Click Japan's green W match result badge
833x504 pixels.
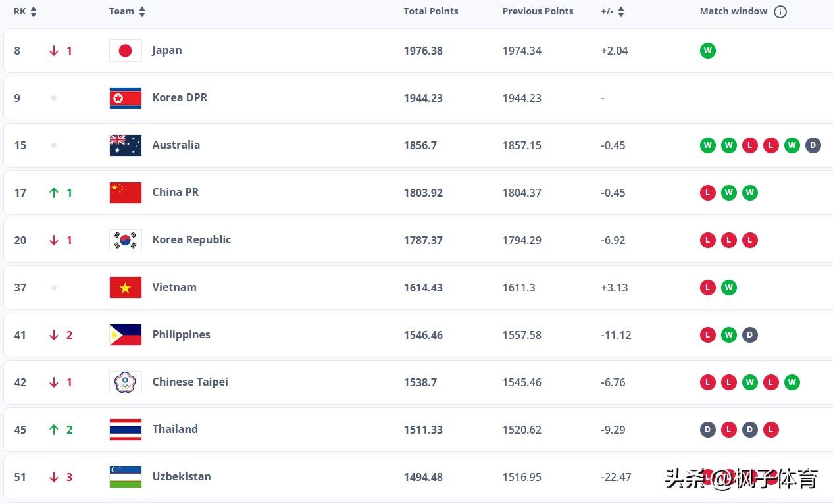(708, 51)
